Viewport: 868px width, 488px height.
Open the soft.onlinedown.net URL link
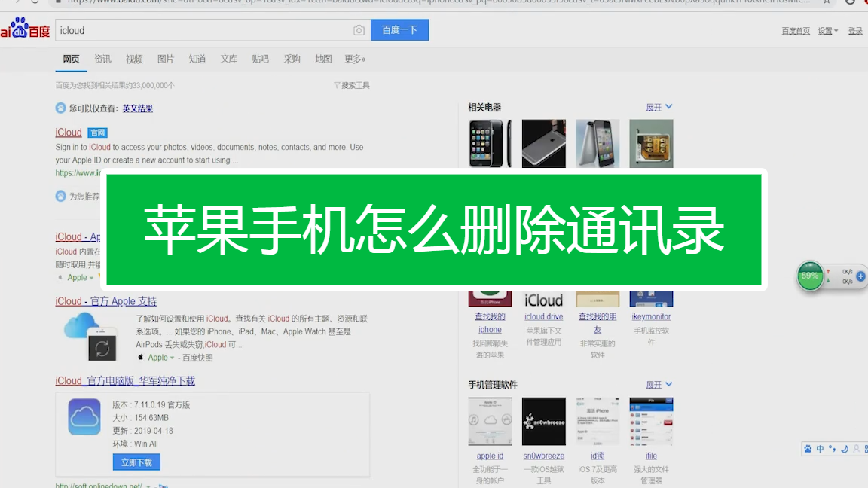(99, 485)
